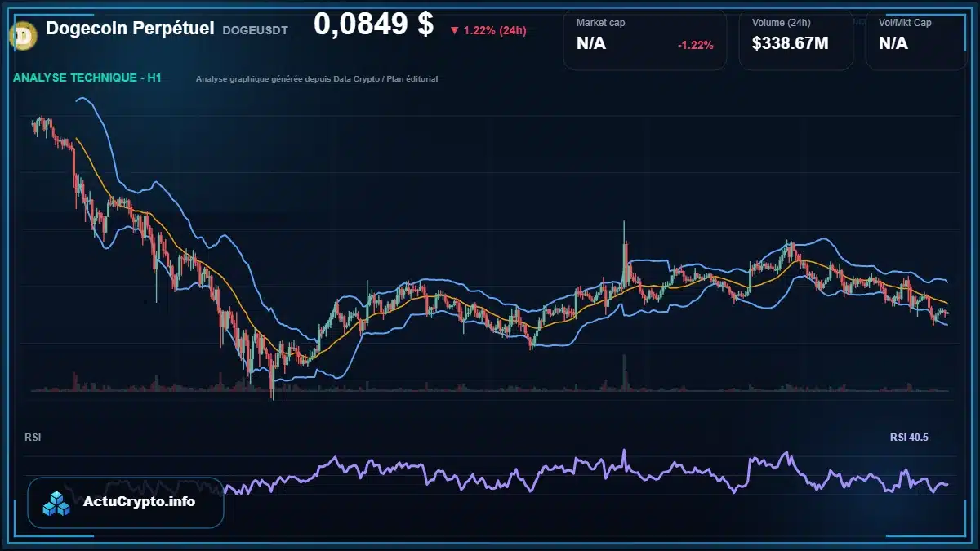The image size is (980, 551).
Task: Click the Vol/Mkt Cap label
Action: 905,23
